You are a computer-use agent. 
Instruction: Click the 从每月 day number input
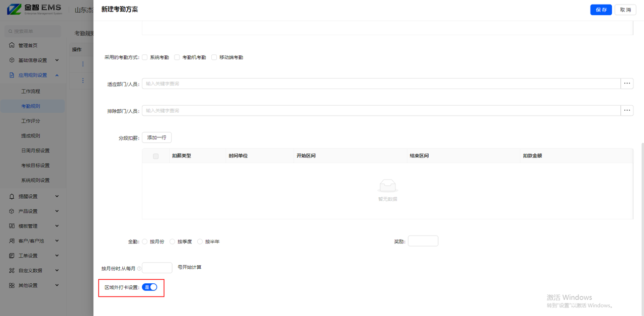tap(157, 268)
